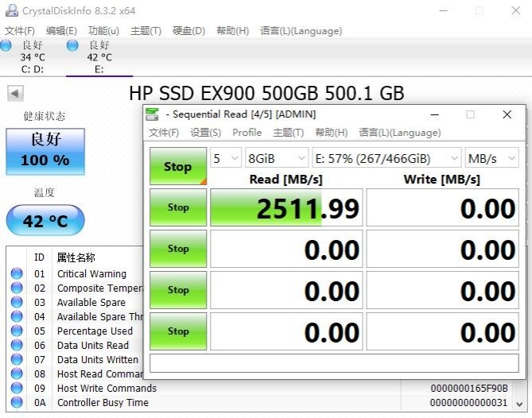Click the Write result cell beside 2511.99 read
Viewport: 532px width, 418px height.
click(442, 207)
